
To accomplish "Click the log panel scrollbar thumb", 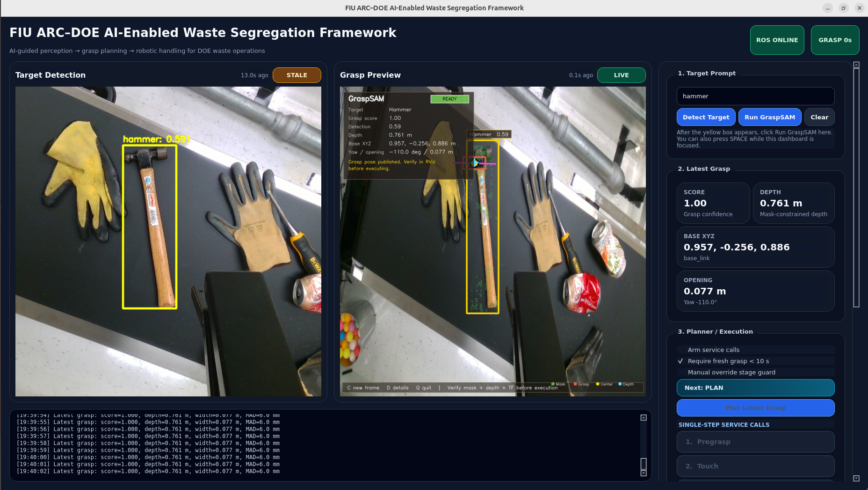I will (644, 463).
